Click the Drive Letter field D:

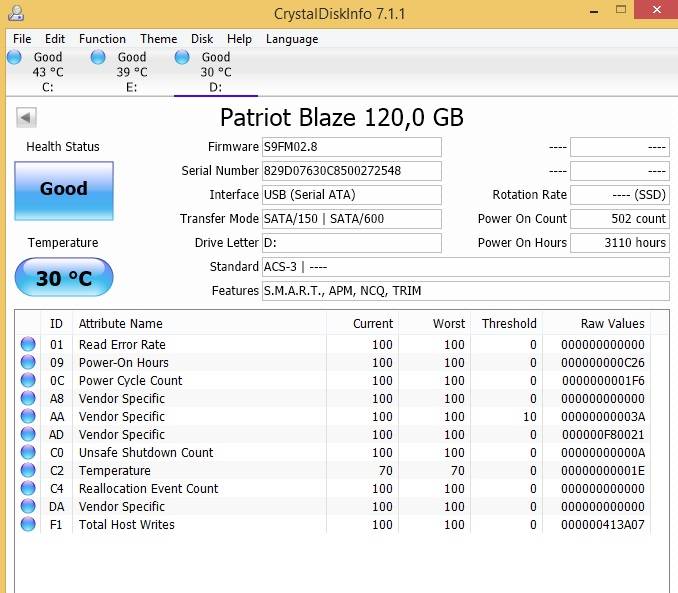[352, 243]
